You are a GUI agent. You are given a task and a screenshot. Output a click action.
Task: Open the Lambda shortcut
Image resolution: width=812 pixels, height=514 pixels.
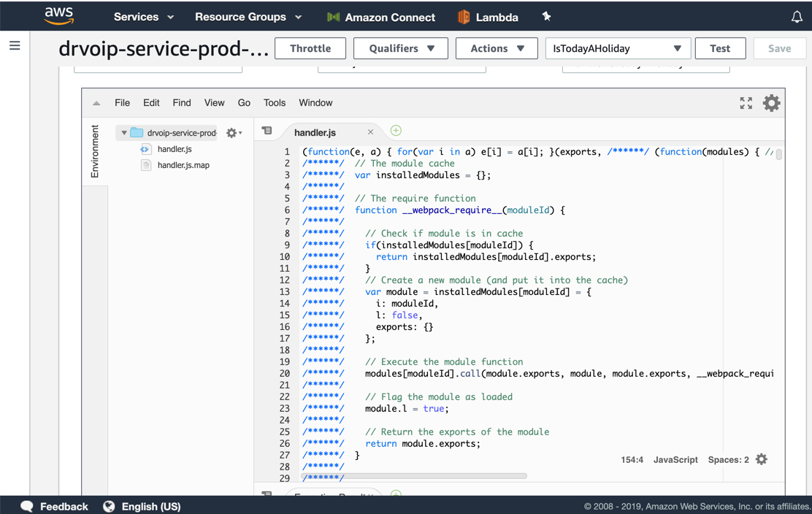point(488,17)
